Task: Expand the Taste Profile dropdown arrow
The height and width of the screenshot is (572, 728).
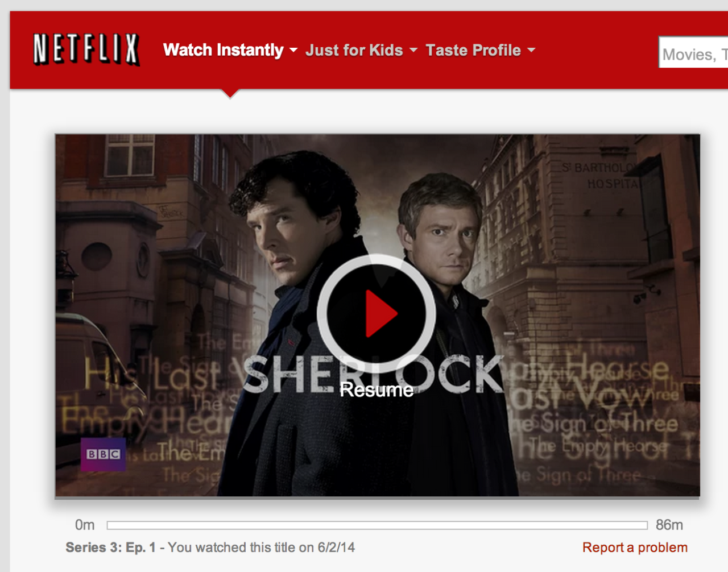Action: (x=531, y=51)
